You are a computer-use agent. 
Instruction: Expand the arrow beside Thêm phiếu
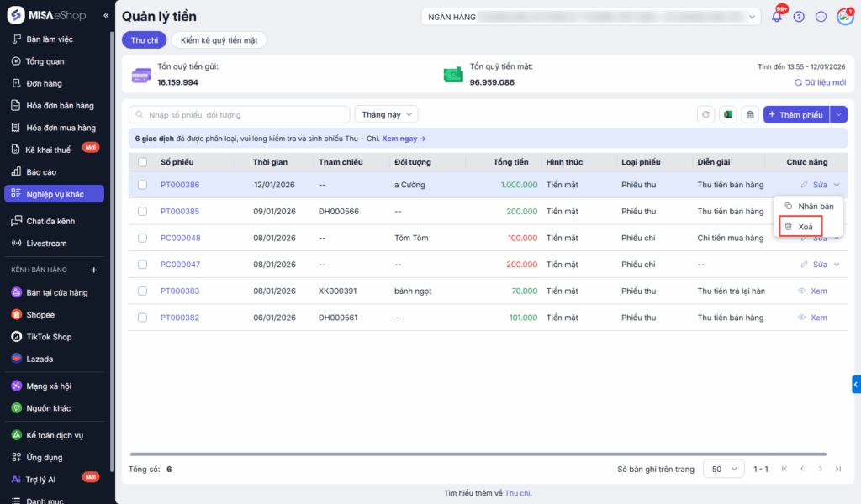(838, 115)
